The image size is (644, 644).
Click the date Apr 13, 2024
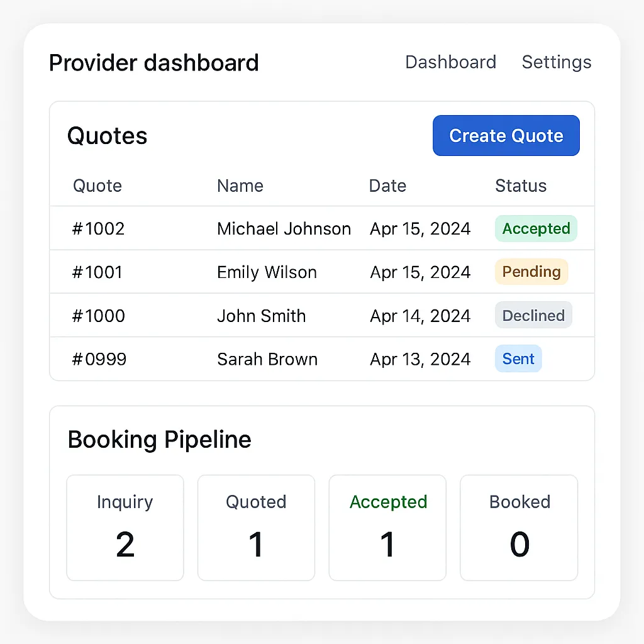click(x=420, y=359)
